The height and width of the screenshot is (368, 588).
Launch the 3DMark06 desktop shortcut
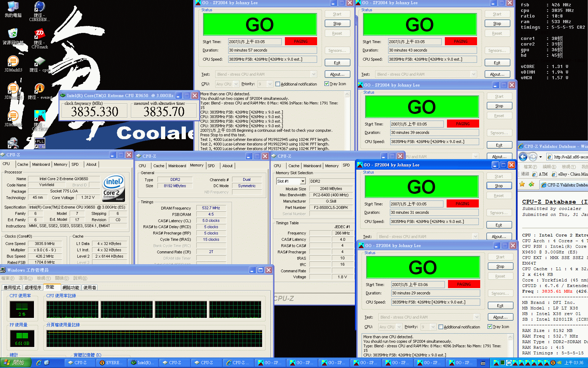click(x=13, y=118)
